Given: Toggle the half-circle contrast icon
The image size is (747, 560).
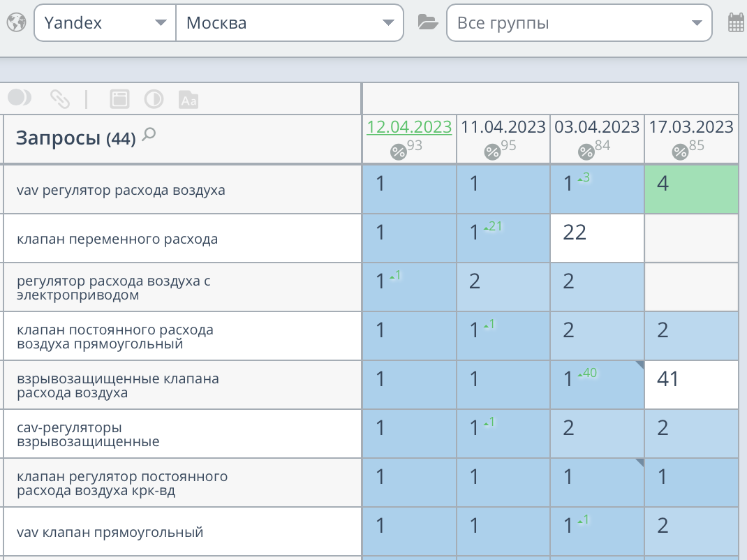Looking at the screenshot, I should pos(154,99).
